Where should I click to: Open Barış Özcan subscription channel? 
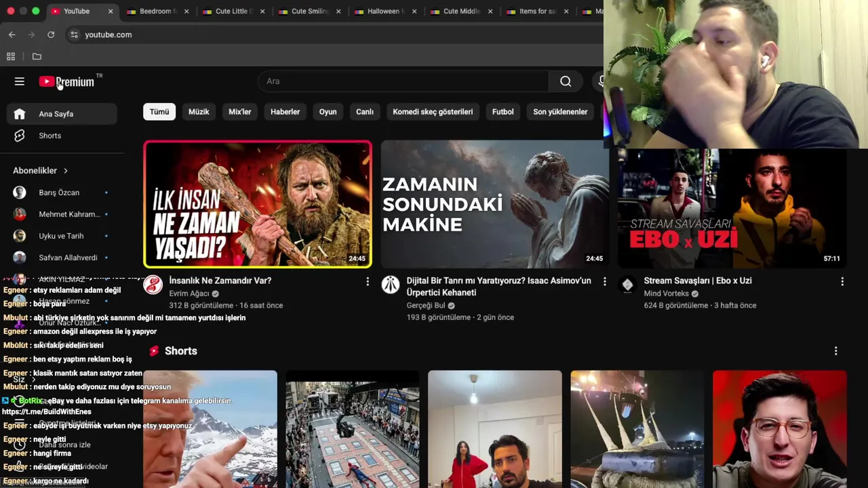point(62,192)
